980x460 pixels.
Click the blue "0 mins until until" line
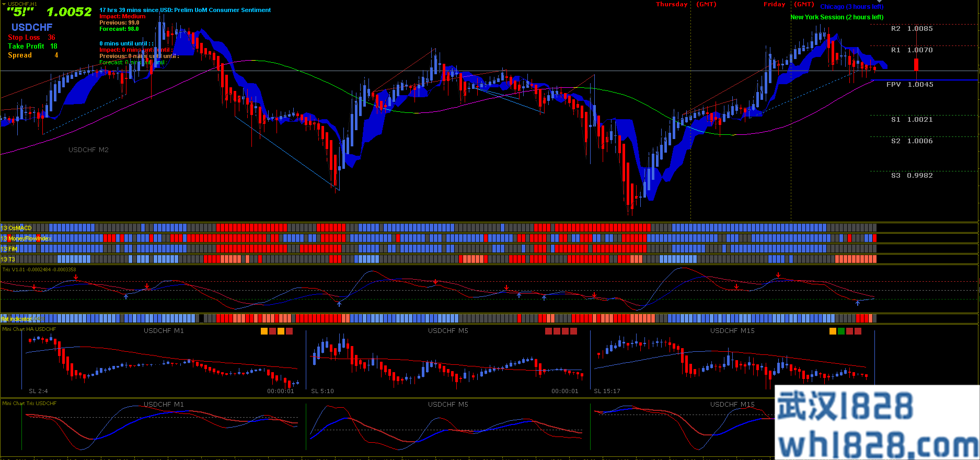pos(126,43)
